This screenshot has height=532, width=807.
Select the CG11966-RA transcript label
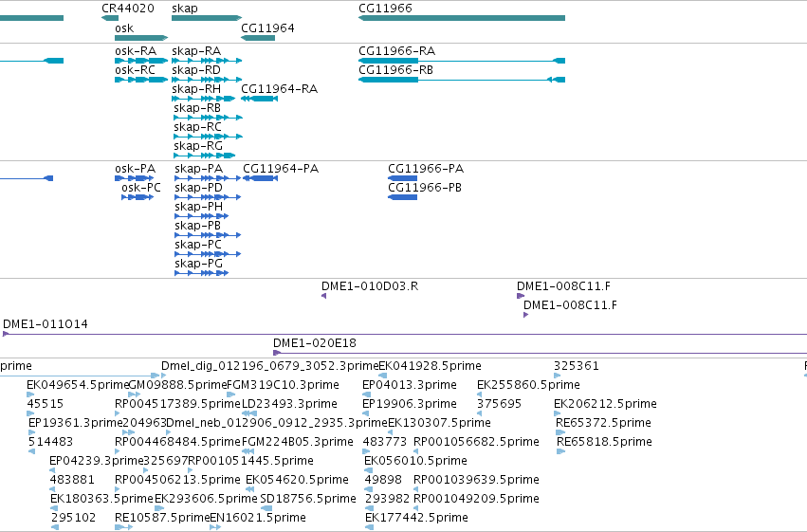click(396, 51)
